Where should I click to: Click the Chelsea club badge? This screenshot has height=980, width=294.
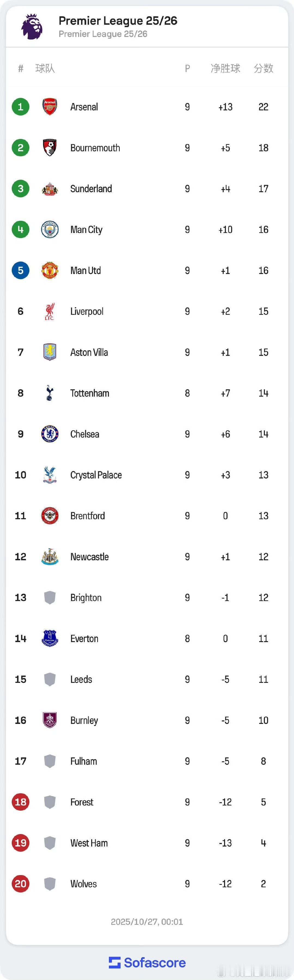pyautogui.click(x=50, y=434)
